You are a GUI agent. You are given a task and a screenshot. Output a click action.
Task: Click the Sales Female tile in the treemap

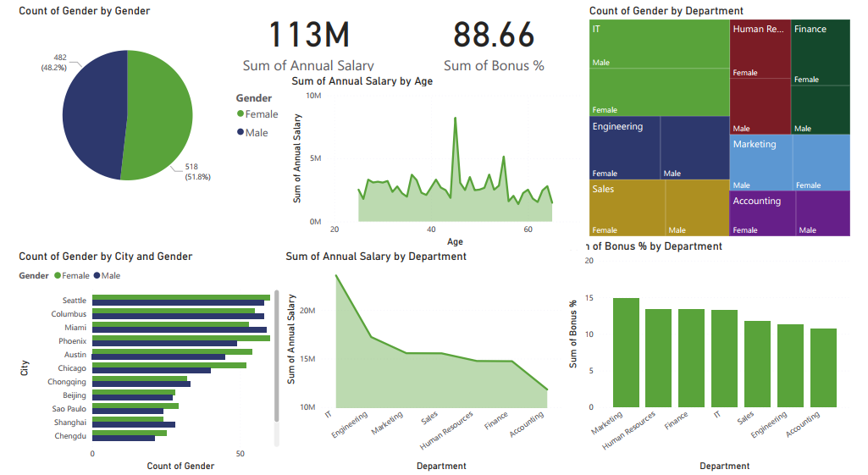point(627,207)
